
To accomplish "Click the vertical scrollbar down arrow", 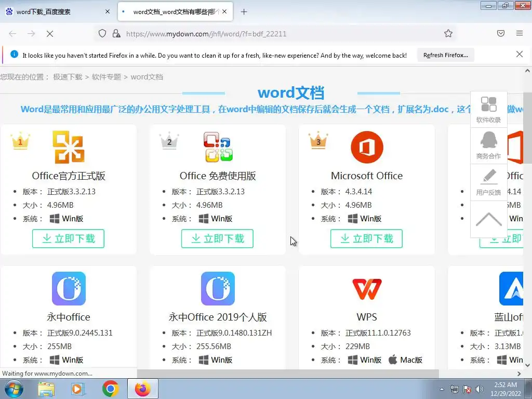I will tap(527, 365).
